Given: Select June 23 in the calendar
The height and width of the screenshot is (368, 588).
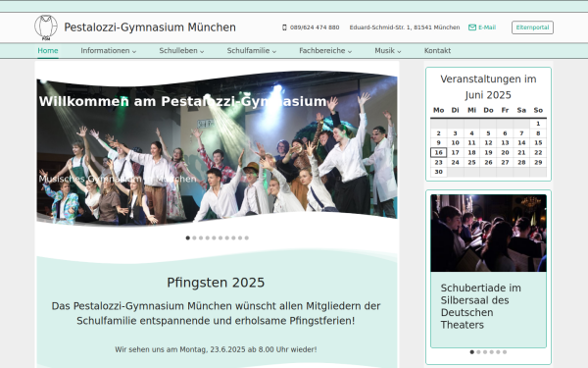Looking at the screenshot, I should click(x=438, y=162).
